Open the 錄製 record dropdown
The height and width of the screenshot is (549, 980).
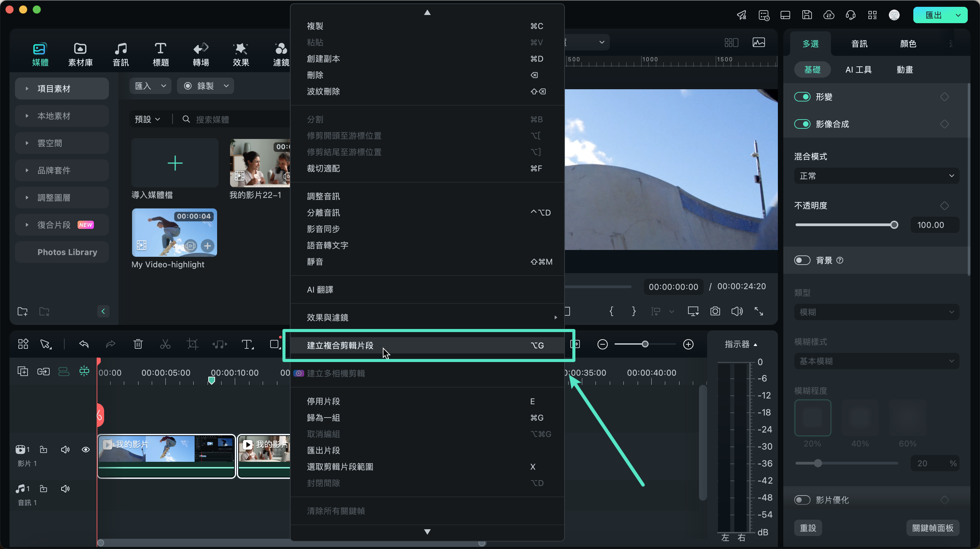coord(206,86)
